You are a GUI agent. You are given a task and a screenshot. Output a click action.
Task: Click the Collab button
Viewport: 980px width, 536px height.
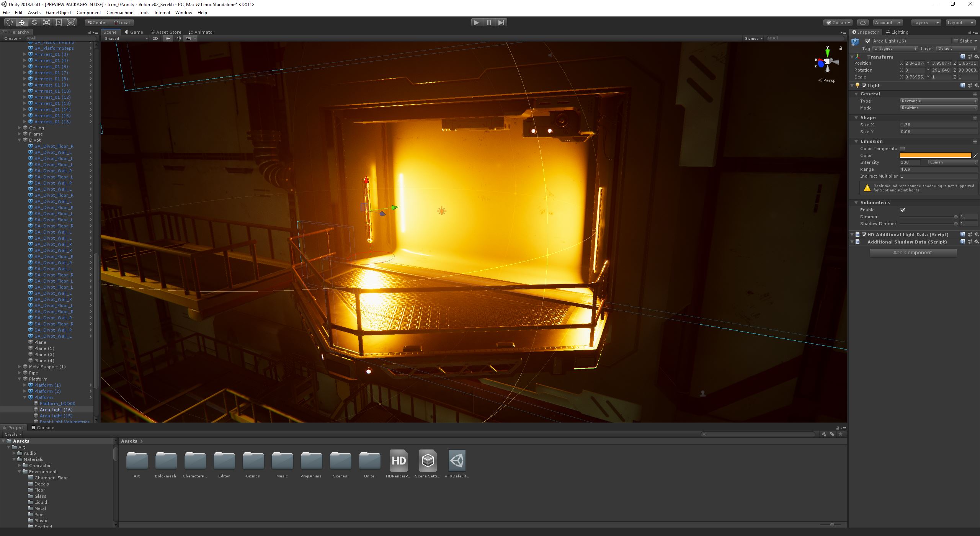(x=838, y=23)
